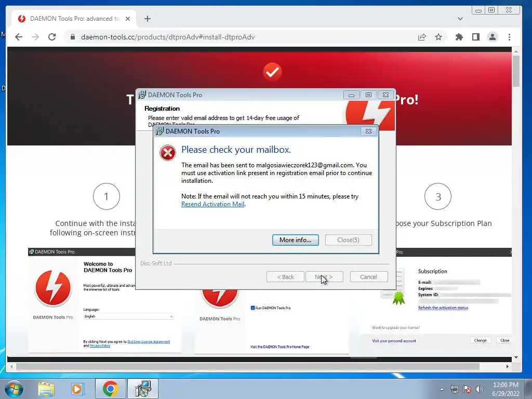Screen dimensions: 532x399
Task: Maximize the DAEMON Tools Pro installer window
Action: pyautogui.click(x=368, y=95)
